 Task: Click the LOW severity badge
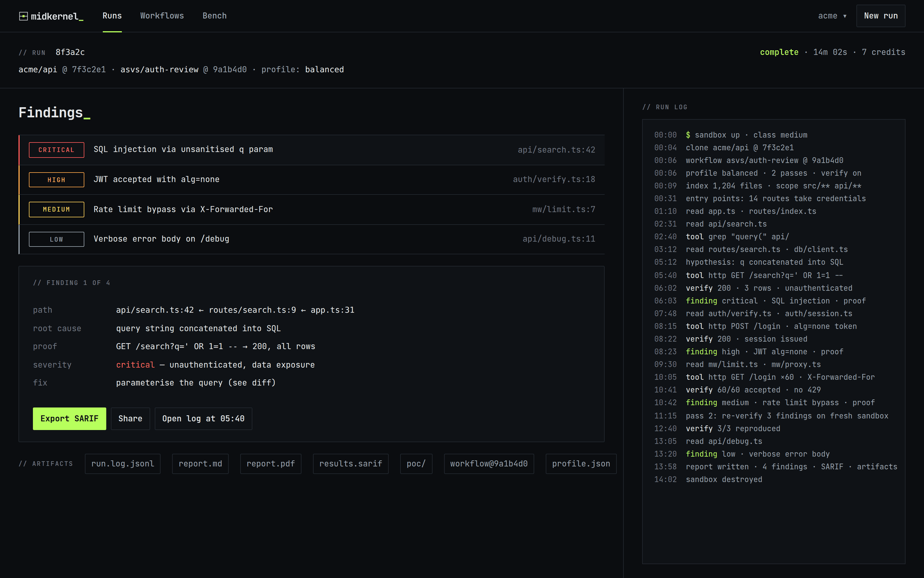click(57, 239)
